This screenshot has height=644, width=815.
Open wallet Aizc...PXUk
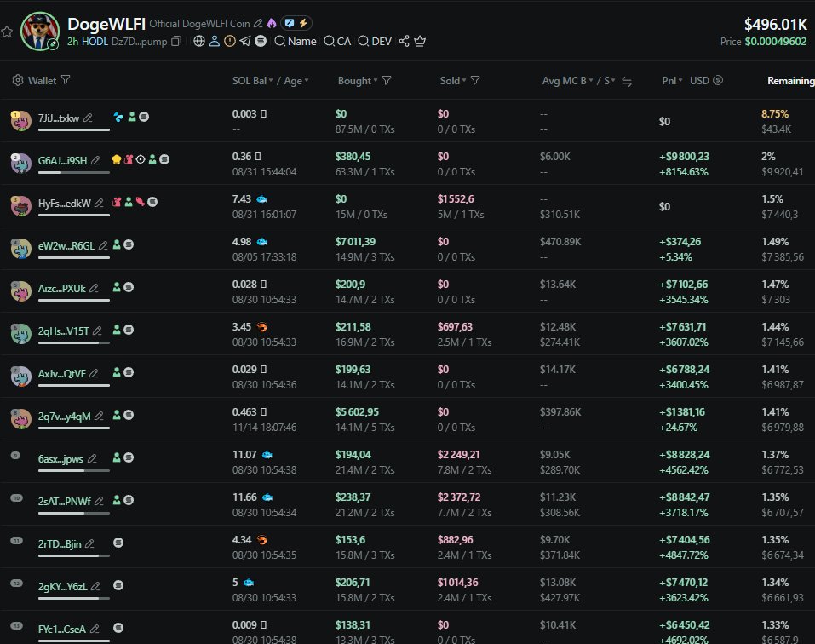coord(62,289)
